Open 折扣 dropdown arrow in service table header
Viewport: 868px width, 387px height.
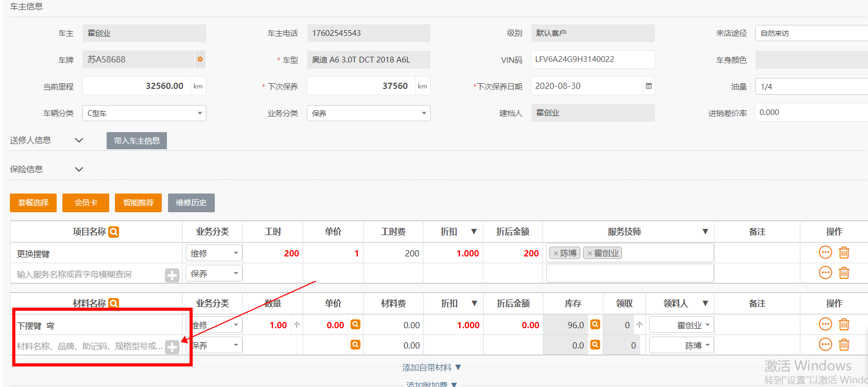click(x=474, y=231)
